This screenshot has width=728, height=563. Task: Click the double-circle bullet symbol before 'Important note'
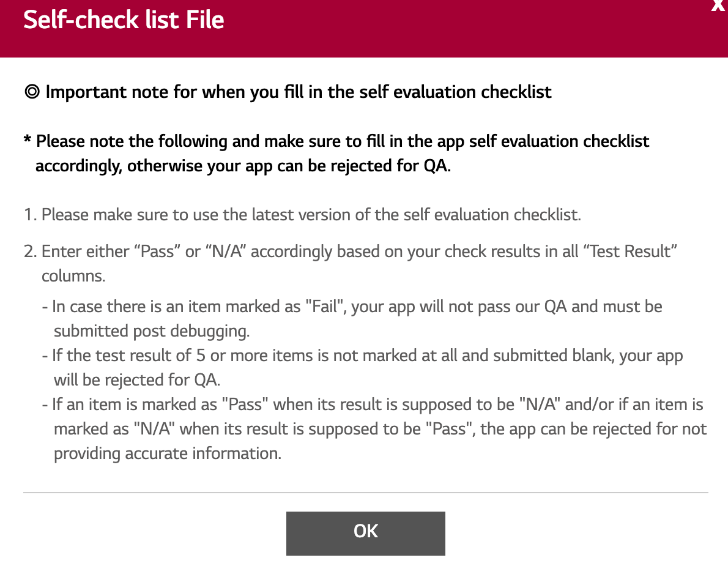32,92
